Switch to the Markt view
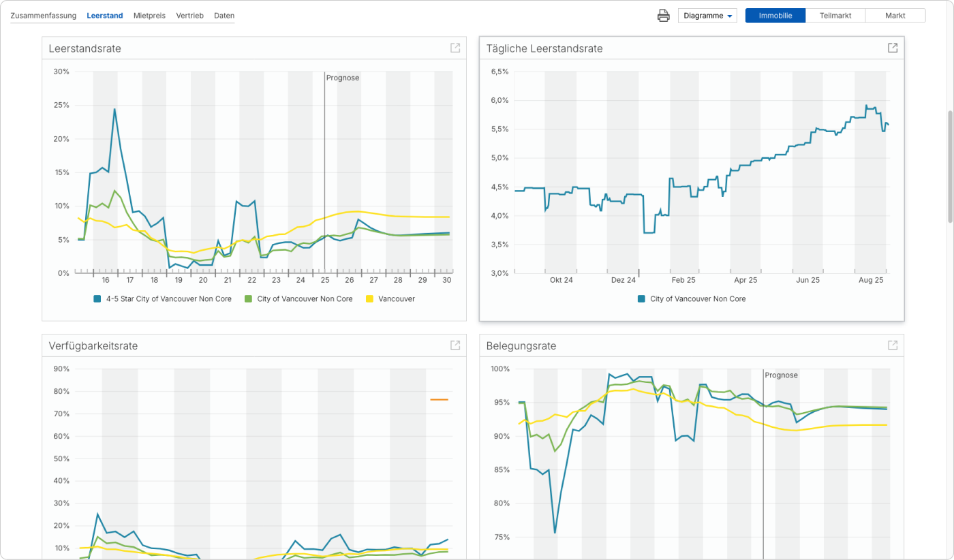Image resolution: width=954 pixels, height=560 pixels. tap(895, 16)
